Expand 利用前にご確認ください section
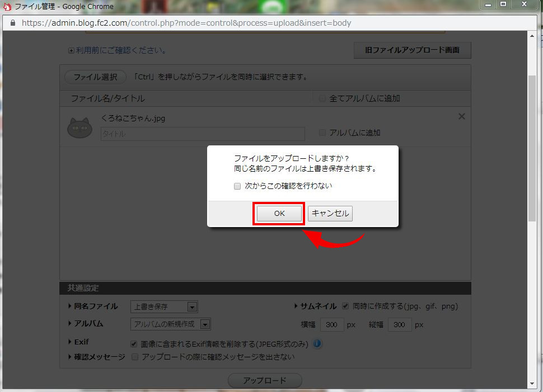Viewport: 543px width, 392px height. (71, 50)
